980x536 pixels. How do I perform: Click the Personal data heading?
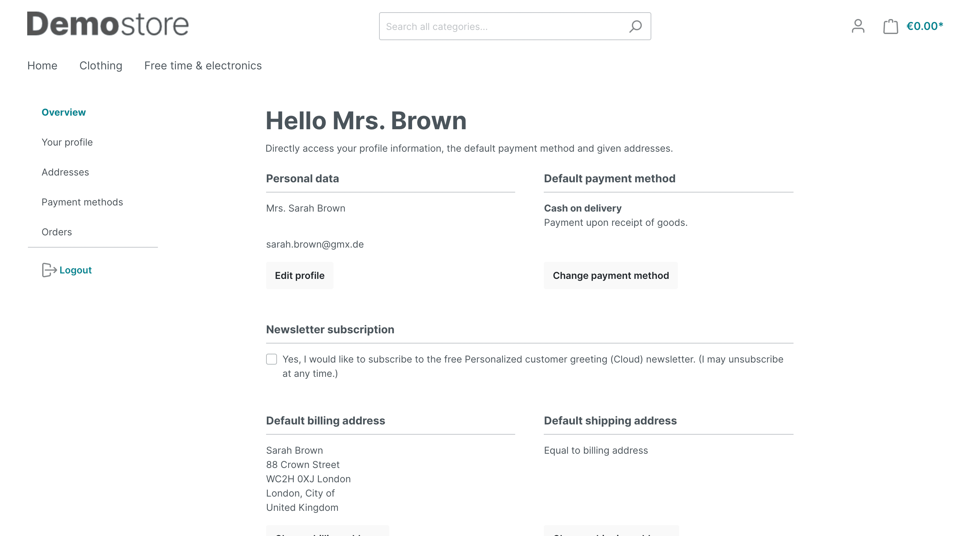pyautogui.click(x=302, y=178)
